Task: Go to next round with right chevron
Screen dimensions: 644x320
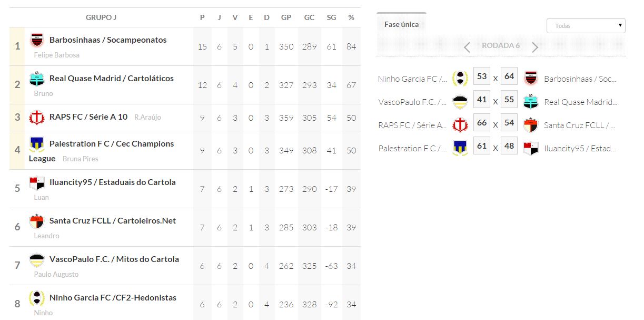Action: pyautogui.click(x=535, y=47)
